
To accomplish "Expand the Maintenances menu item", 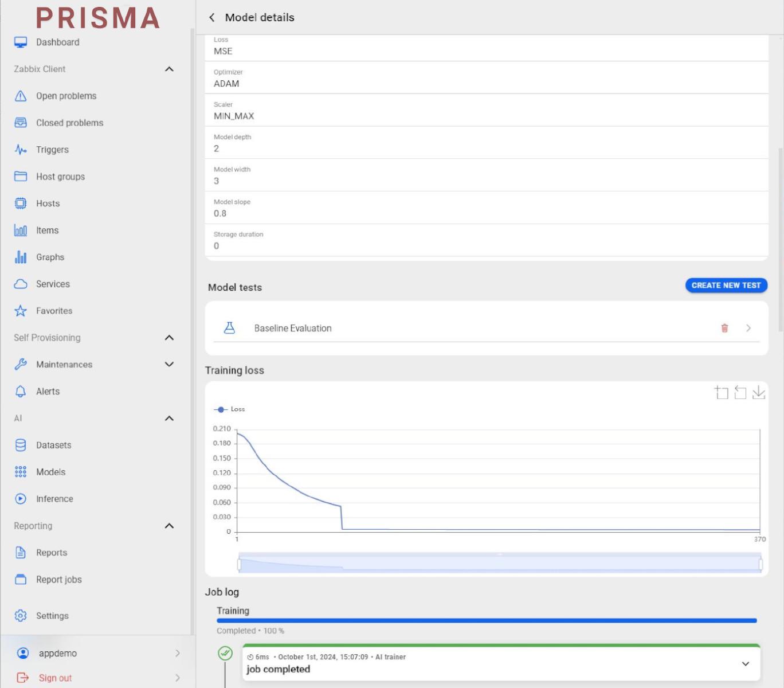I will [168, 364].
